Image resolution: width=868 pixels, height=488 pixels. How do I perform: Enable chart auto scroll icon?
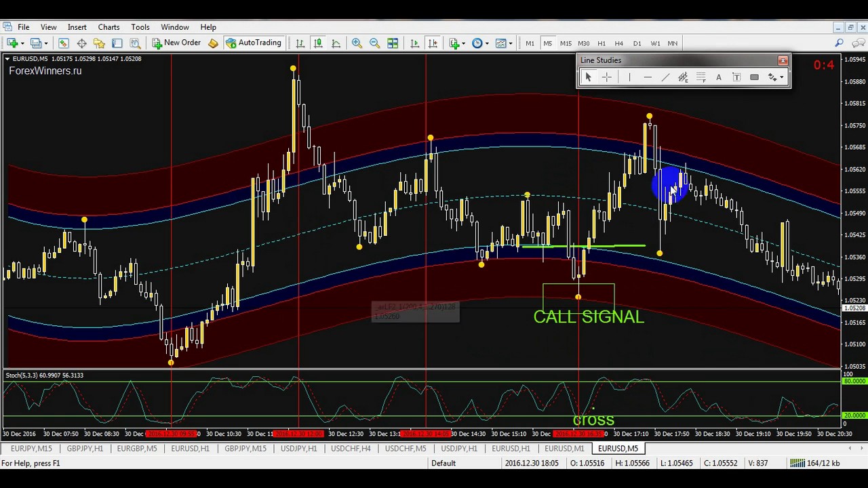point(415,43)
